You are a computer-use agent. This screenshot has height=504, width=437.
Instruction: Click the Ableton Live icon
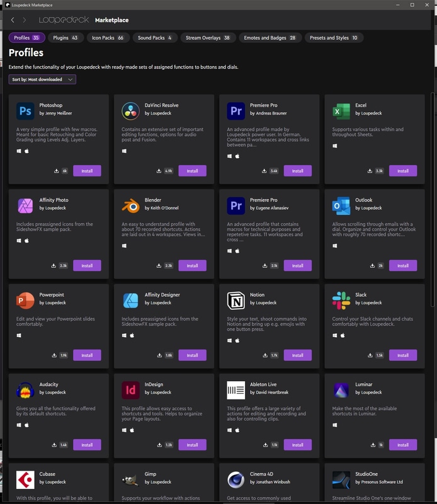pos(236,390)
